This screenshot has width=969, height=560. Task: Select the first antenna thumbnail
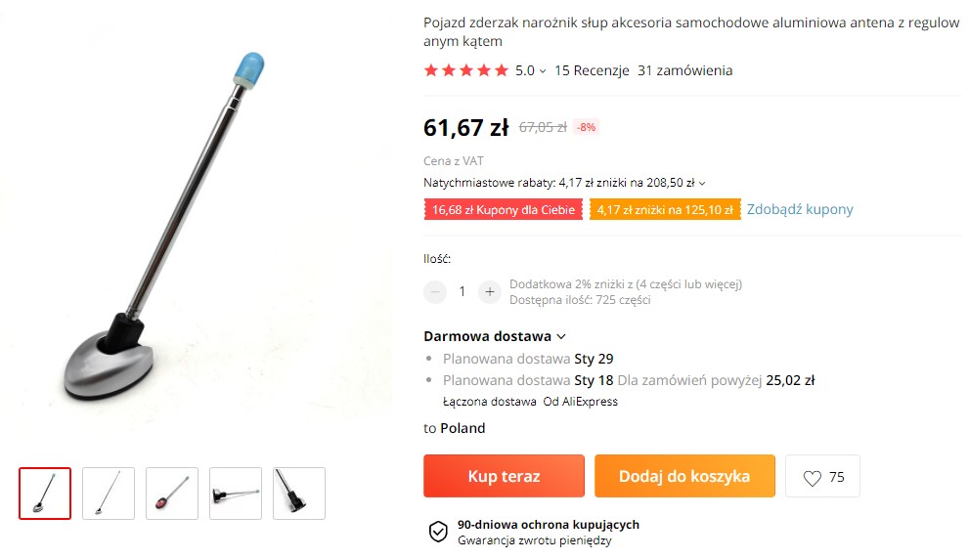click(45, 494)
